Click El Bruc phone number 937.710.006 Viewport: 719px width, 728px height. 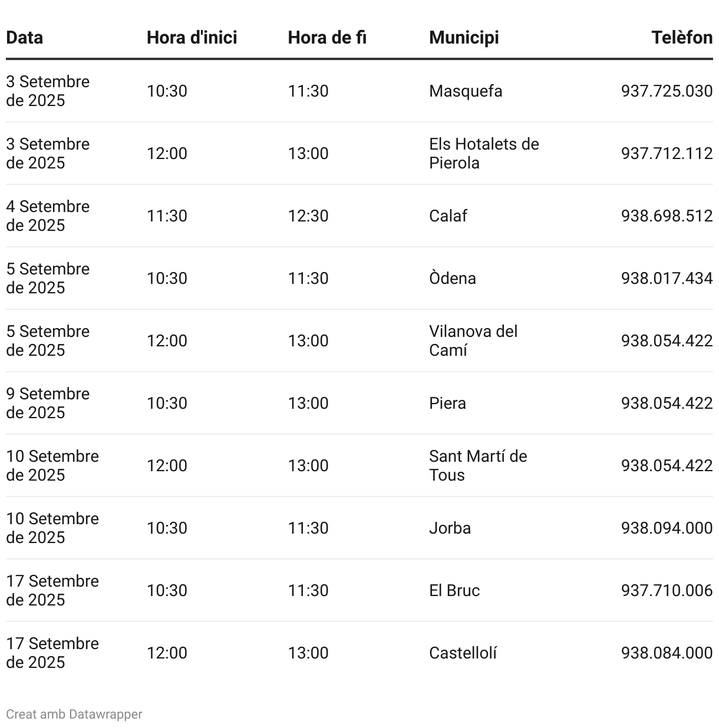point(667,591)
